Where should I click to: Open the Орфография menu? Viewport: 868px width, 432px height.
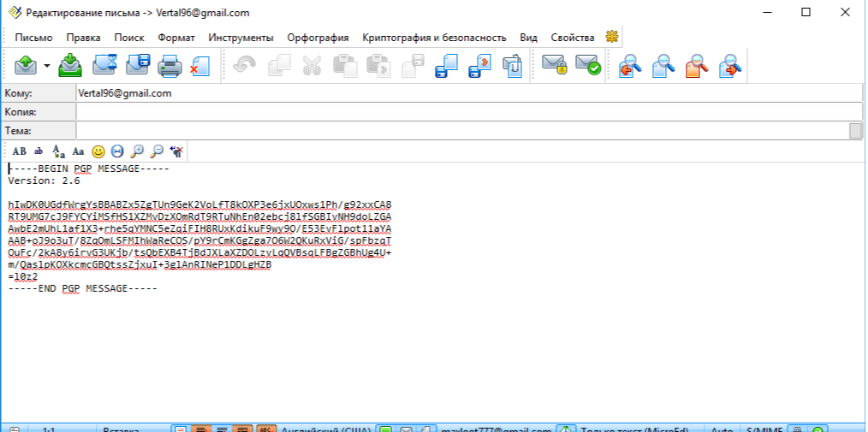click(318, 38)
